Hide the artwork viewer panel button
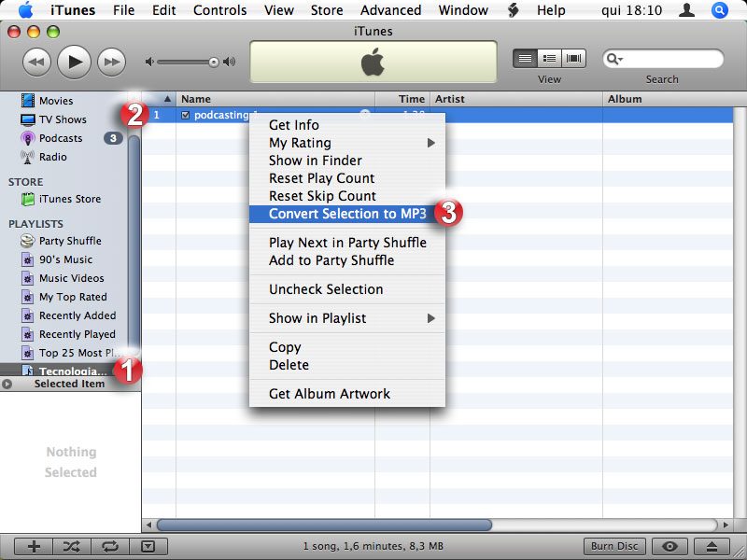The width and height of the screenshot is (747, 560). point(148,546)
